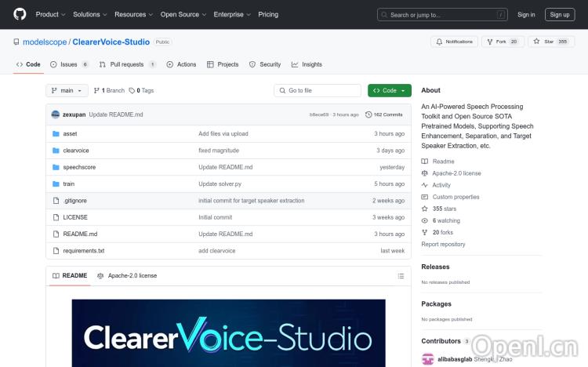Open the 0 Tags link

[141, 91]
